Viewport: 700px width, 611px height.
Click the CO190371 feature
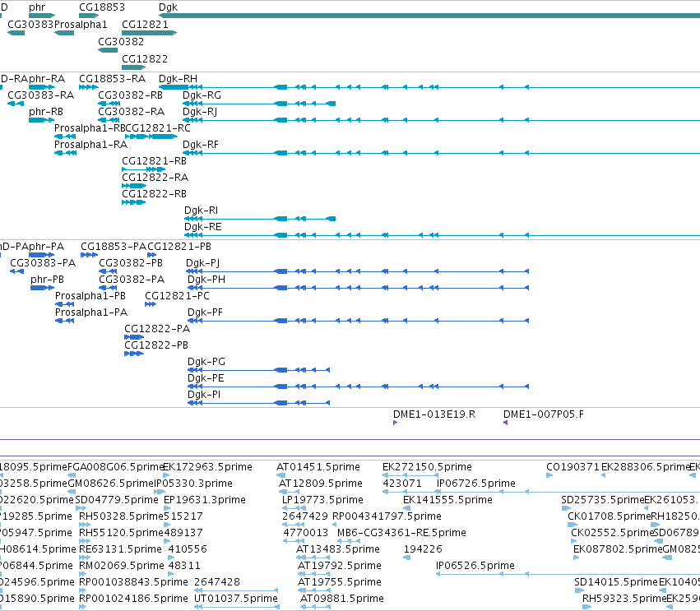(x=549, y=475)
